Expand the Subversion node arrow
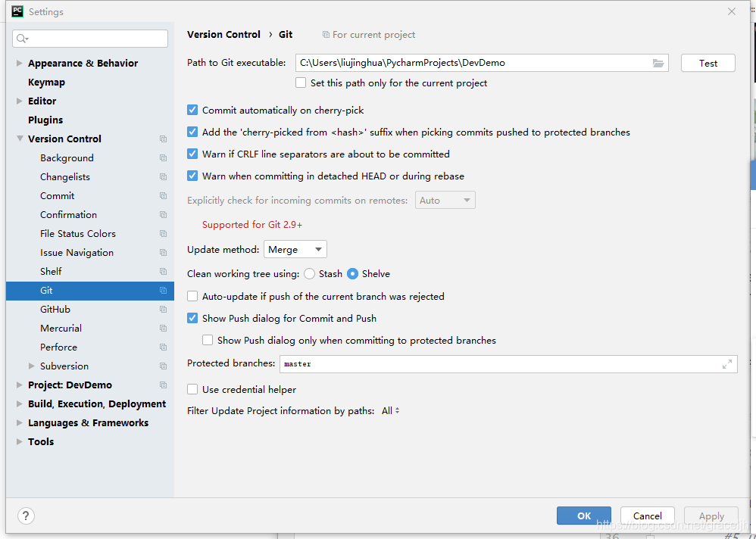Viewport: 756px width, 539px height. (32, 366)
